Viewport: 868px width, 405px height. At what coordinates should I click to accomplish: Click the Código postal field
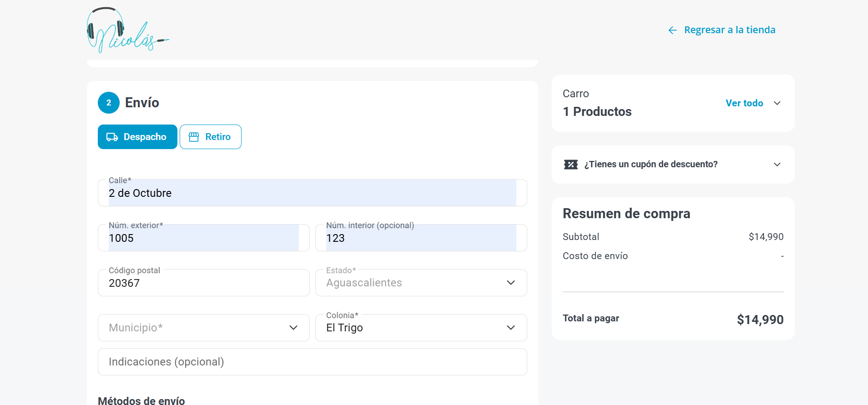click(x=204, y=283)
